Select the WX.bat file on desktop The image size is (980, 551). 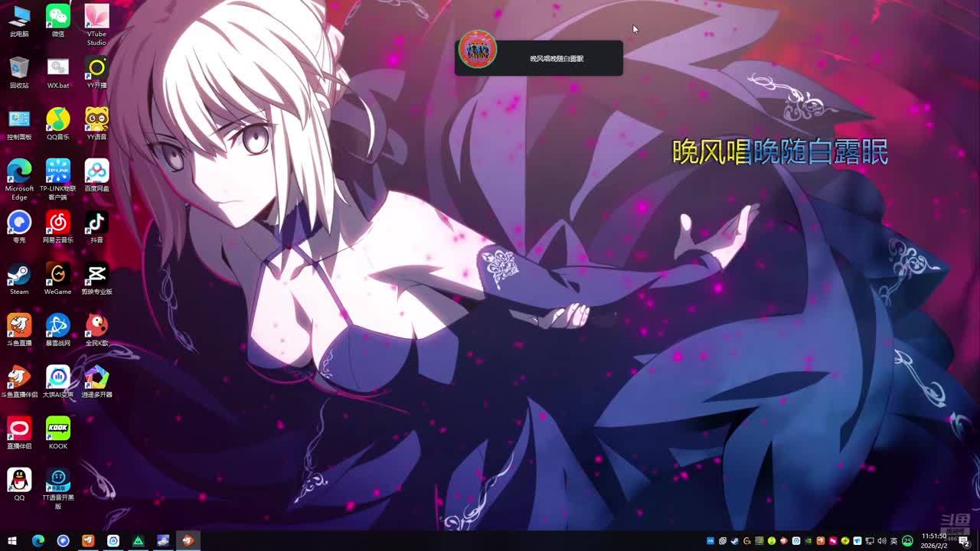pos(57,69)
